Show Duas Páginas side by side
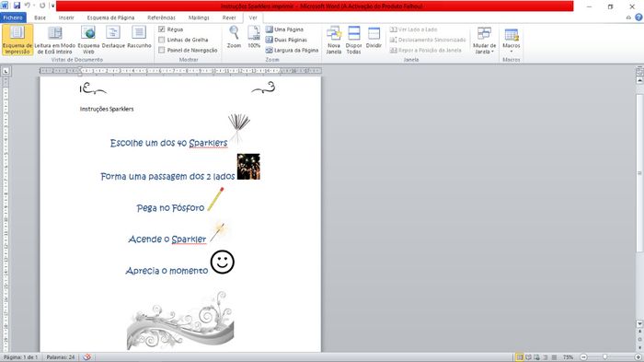This screenshot has height=362, width=644. 286,40
